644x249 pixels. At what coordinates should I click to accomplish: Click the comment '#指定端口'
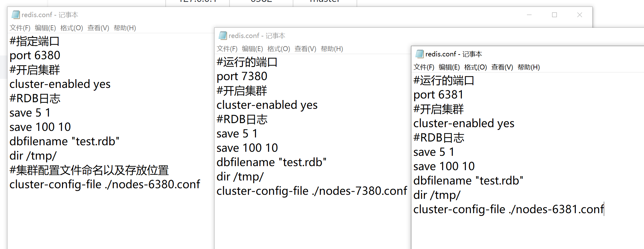(34, 41)
